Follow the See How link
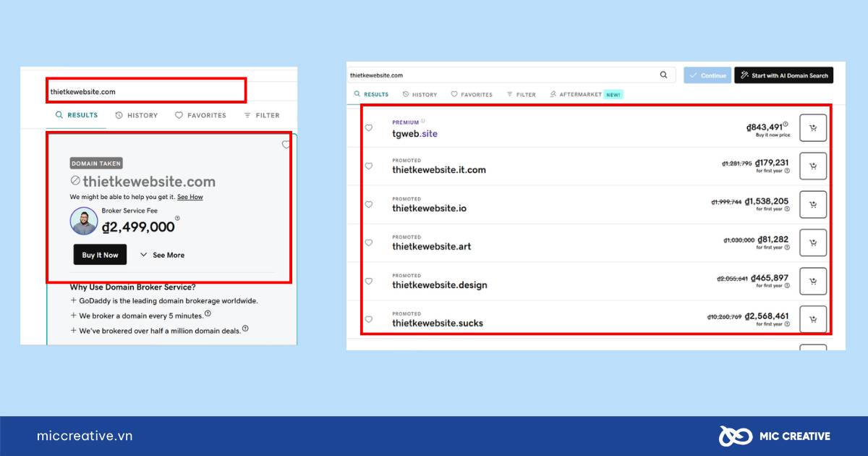The height and width of the screenshot is (456, 868). coord(190,197)
